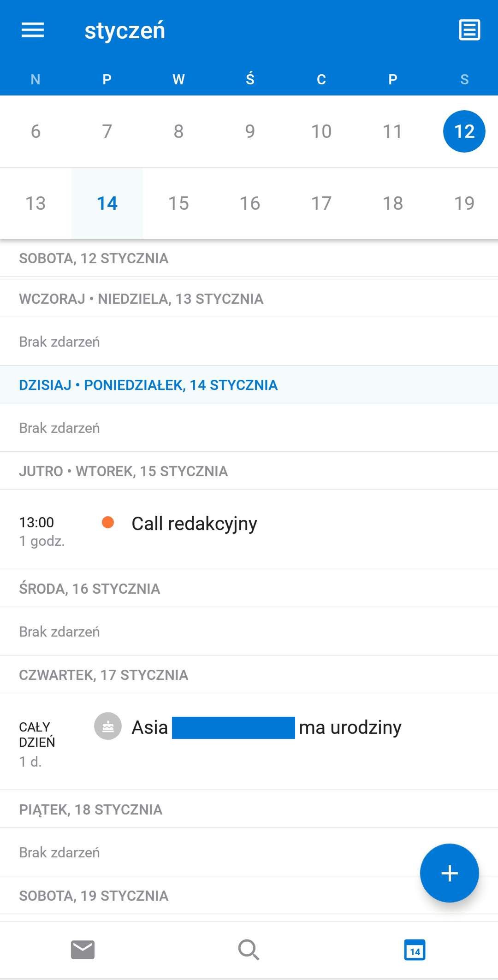Image resolution: width=498 pixels, height=980 pixels.
Task: Choose date 17 in the week grid
Action: [x=321, y=203]
